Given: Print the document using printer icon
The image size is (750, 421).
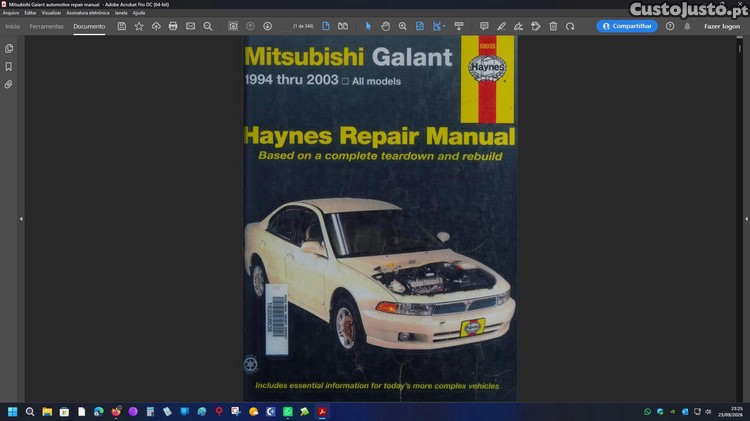Looking at the screenshot, I should (173, 26).
